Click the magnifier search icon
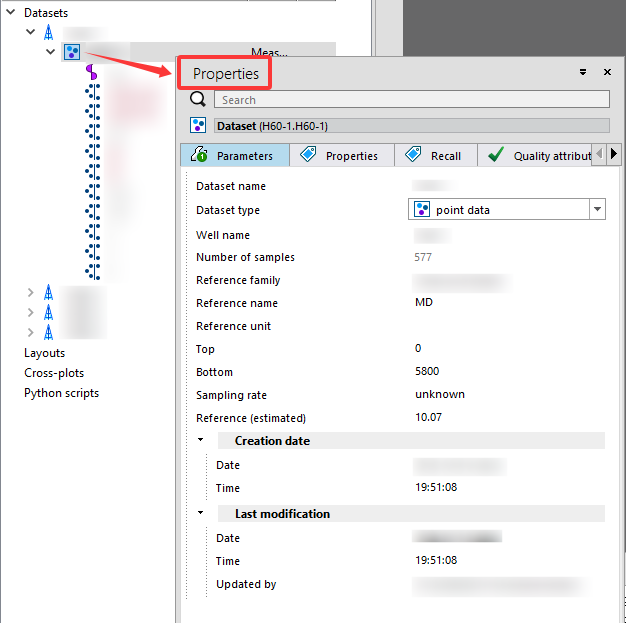Viewport: 626px width, 623px height. [x=198, y=99]
